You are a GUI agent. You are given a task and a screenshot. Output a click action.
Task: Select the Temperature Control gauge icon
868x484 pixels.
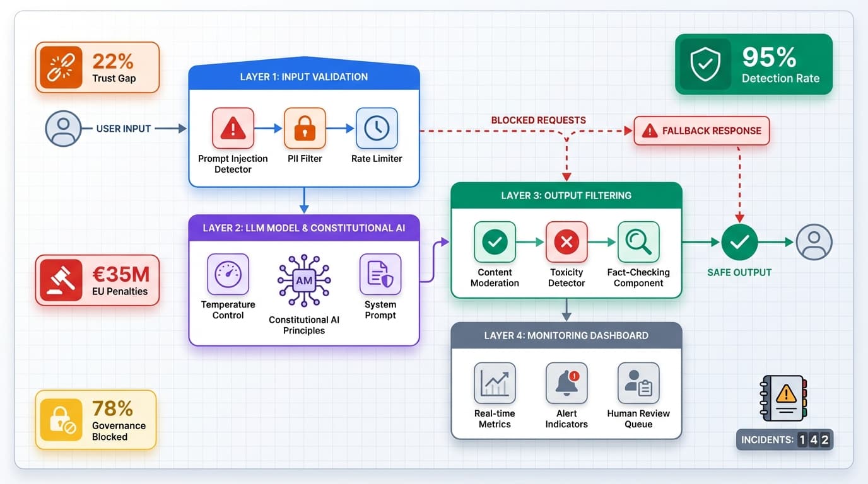tap(228, 274)
